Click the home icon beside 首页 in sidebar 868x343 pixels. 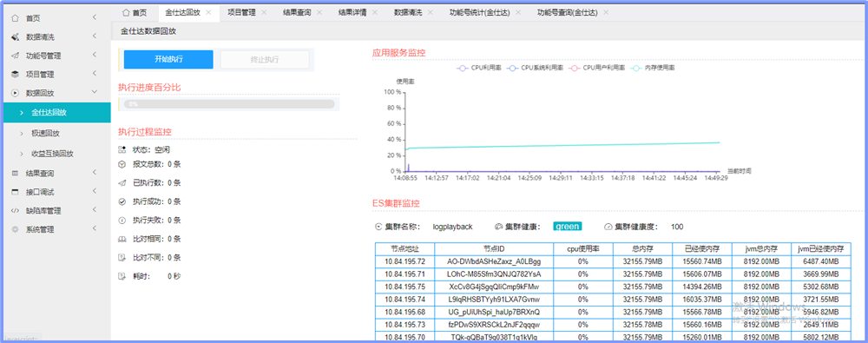point(16,18)
